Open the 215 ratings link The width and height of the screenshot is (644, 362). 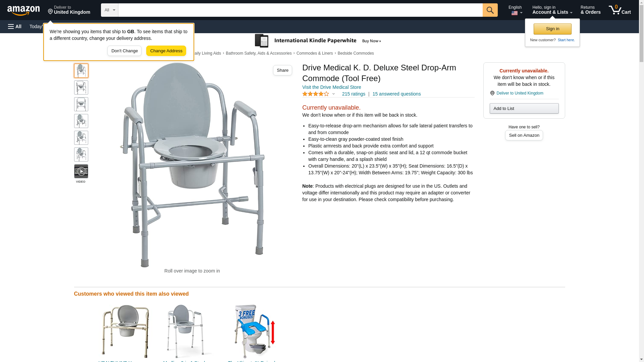pyautogui.click(x=354, y=94)
